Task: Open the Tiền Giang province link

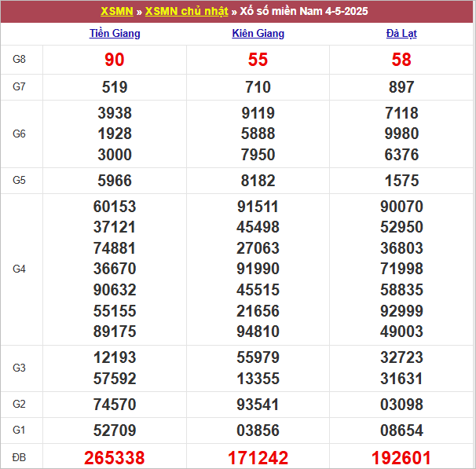Action: 115,34
